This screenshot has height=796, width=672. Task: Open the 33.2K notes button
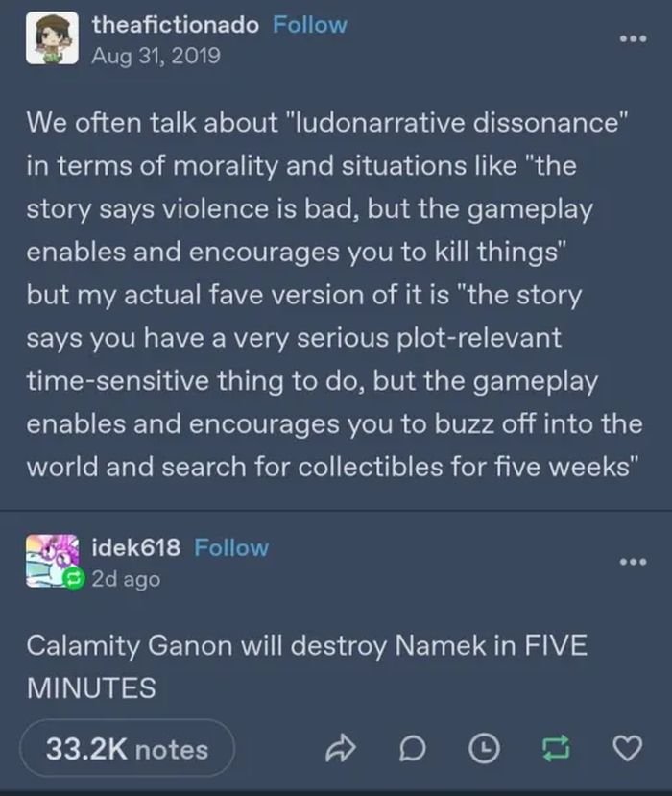click(x=128, y=748)
